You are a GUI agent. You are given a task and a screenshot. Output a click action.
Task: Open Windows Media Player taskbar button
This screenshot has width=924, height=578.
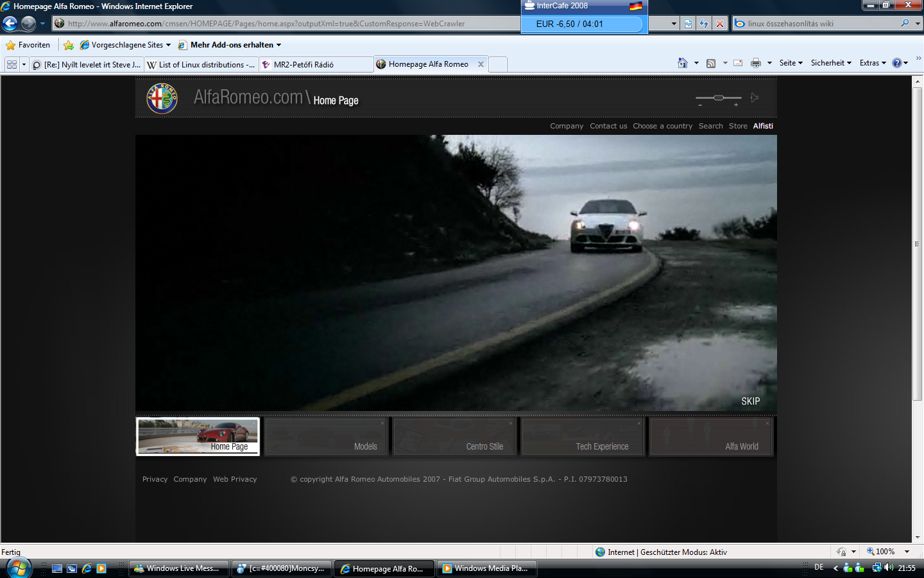[x=487, y=568]
